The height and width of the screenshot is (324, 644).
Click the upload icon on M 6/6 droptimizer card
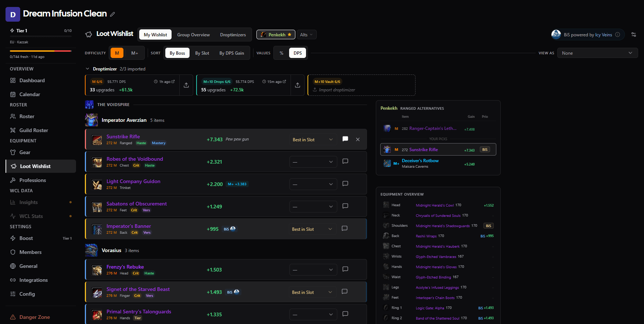click(x=186, y=85)
